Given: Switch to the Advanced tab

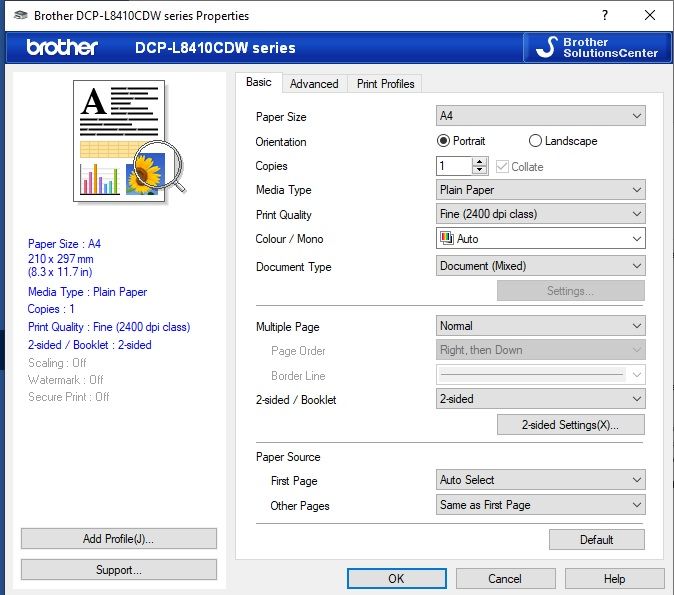Looking at the screenshot, I should click(x=314, y=84).
